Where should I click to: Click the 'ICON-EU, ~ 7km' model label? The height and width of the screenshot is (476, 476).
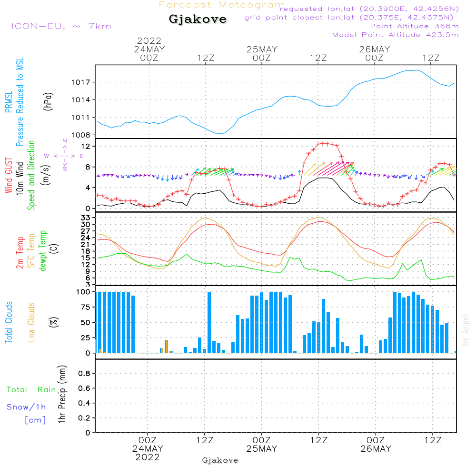click(x=61, y=26)
